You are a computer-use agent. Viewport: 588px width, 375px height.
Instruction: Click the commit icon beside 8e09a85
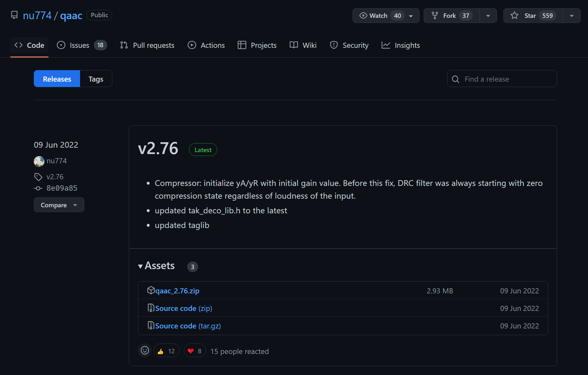[38, 188]
